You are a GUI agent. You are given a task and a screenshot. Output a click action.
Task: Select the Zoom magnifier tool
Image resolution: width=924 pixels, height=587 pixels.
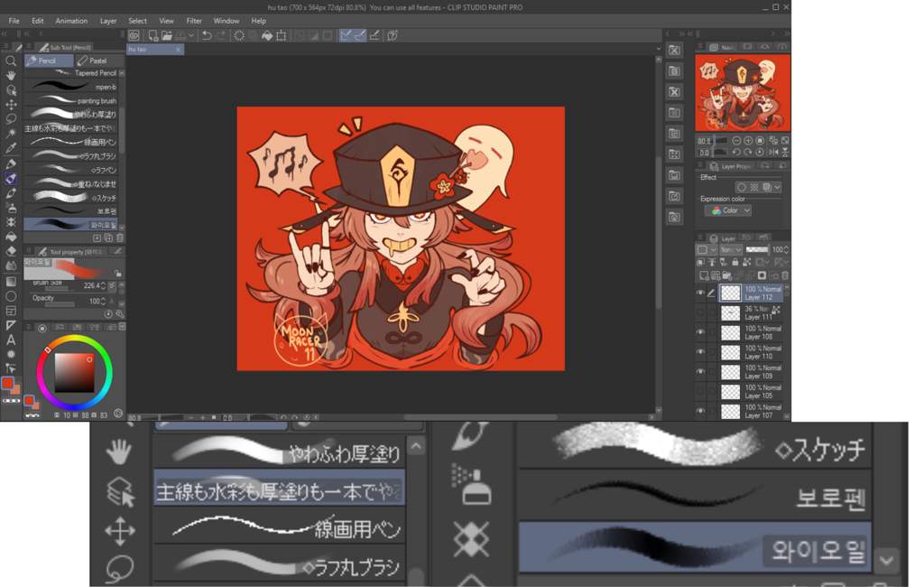click(11, 61)
